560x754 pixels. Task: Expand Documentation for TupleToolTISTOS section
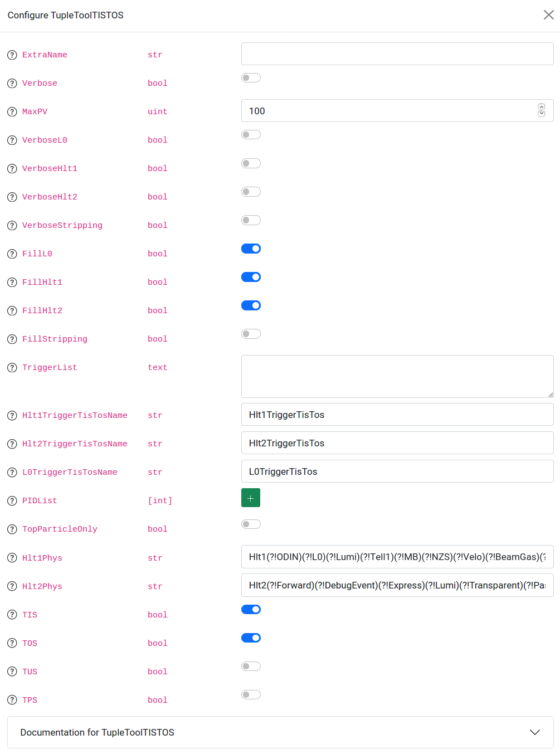(x=280, y=732)
